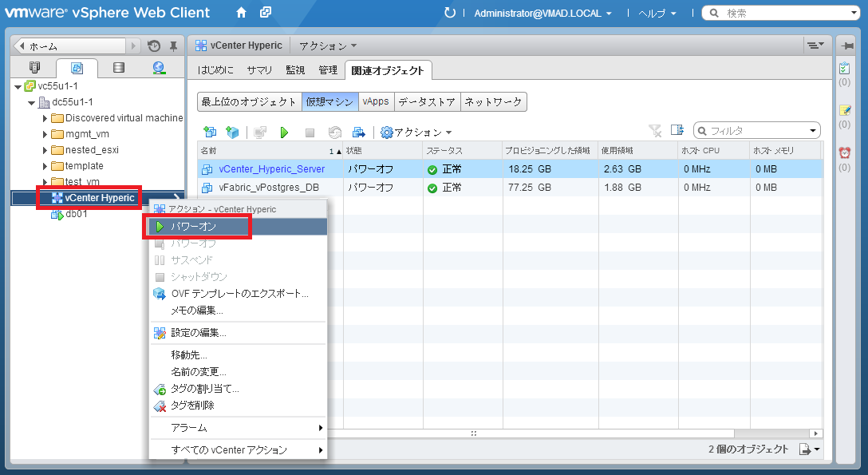Click the link-to-window icon beside home

pos(266,12)
